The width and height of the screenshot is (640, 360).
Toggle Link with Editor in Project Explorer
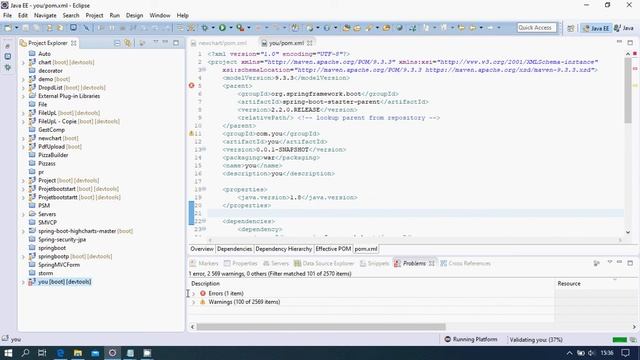128,43
